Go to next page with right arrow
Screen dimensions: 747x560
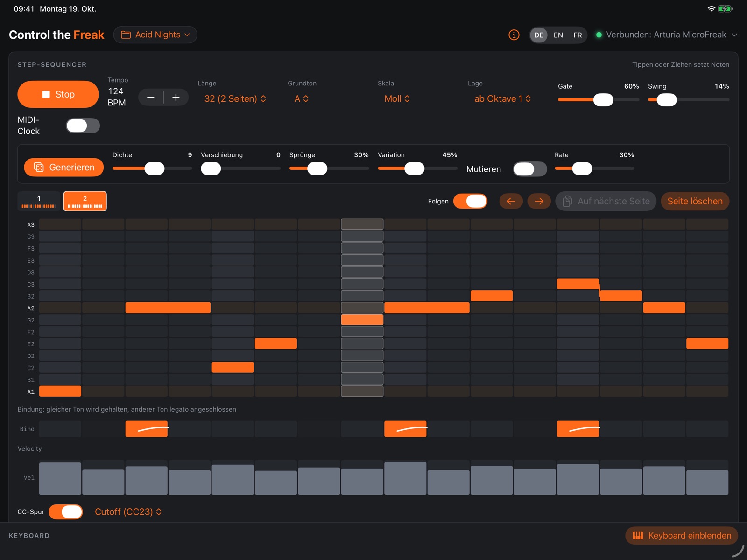[539, 201]
